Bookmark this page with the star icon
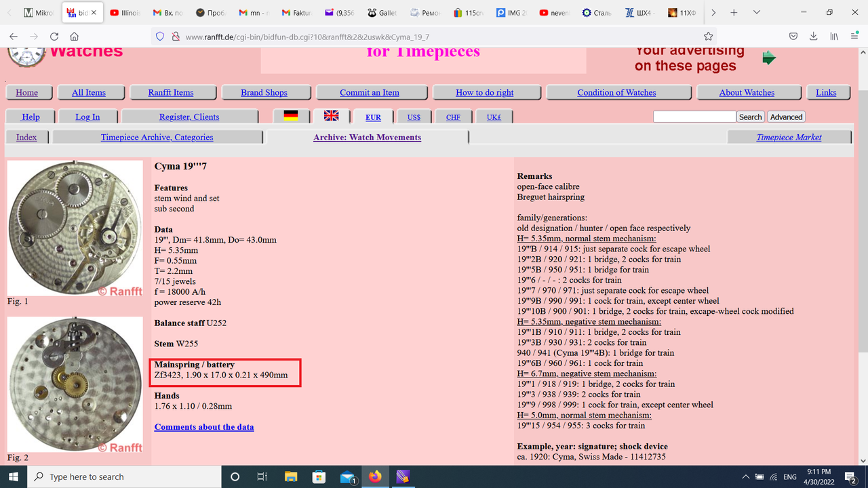This screenshot has height=488, width=868. pos(708,37)
